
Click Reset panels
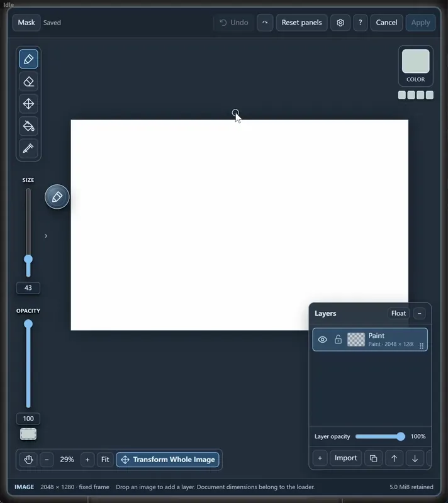pyautogui.click(x=301, y=23)
